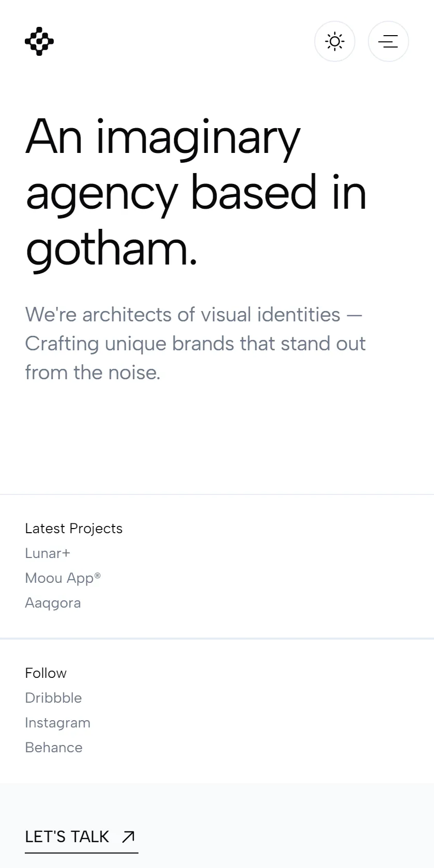
Task: Click the divider between Aaqgora and Follow
Action: 217,639
